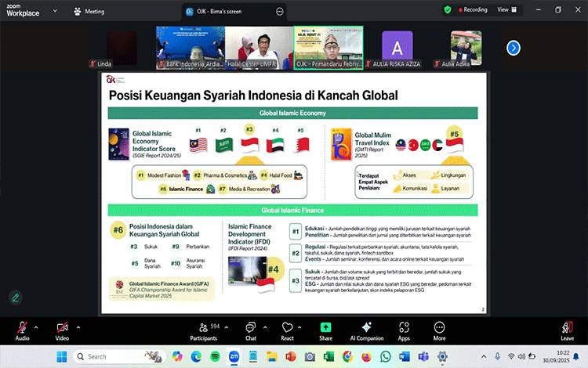
Task: Open File Explorer from the taskbar
Action: [x=272, y=357]
